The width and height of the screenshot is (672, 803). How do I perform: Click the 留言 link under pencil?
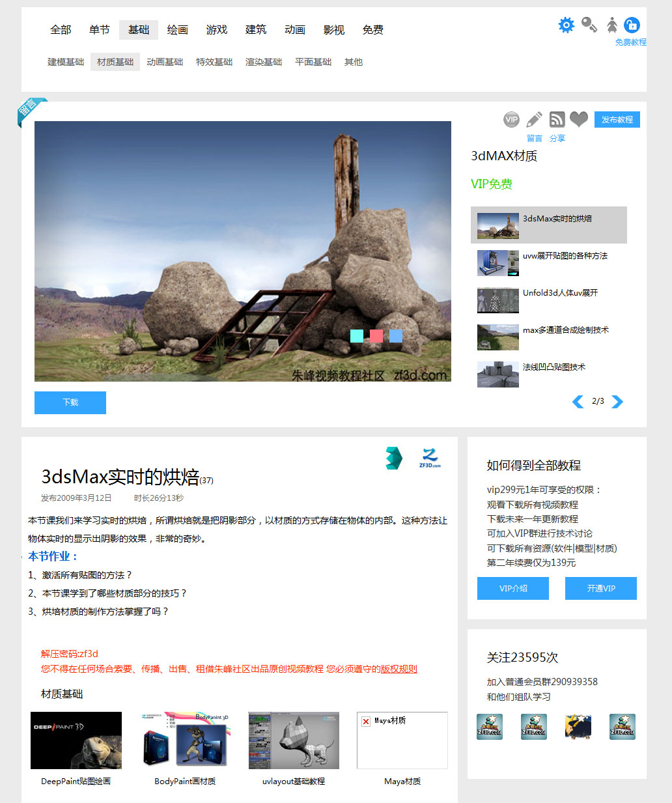pyautogui.click(x=535, y=139)
